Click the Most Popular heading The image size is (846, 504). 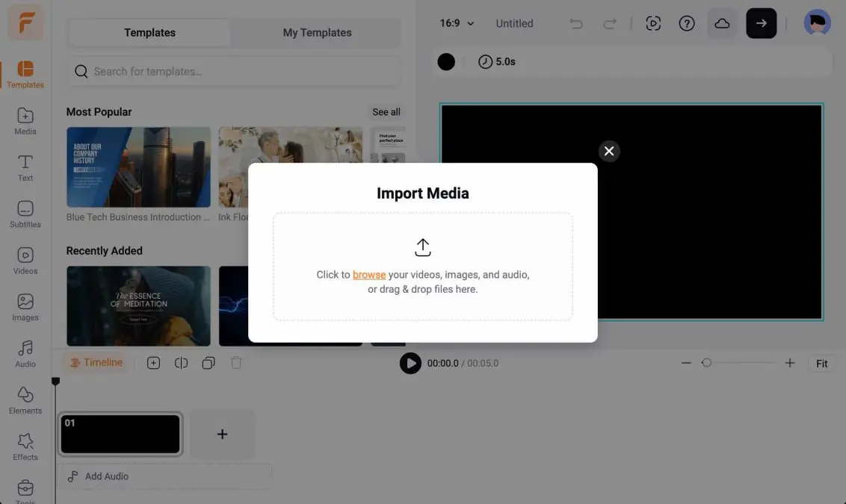tap(99, 111)
